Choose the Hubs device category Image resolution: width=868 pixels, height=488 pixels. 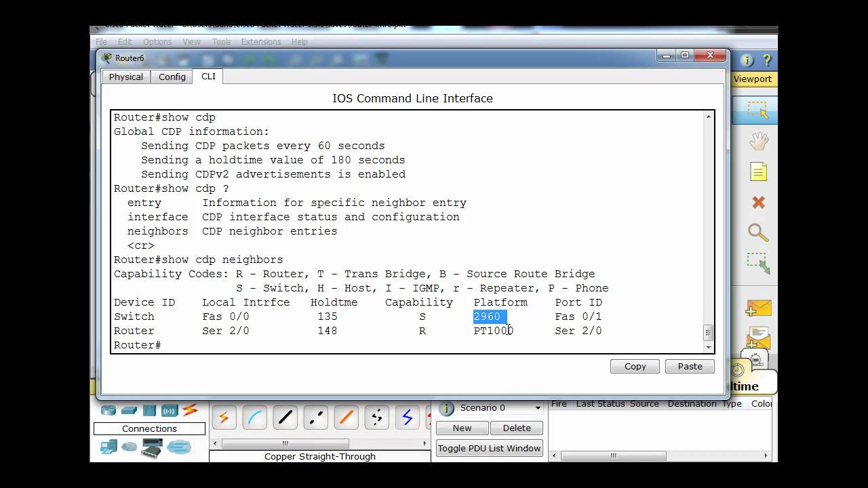coord(149,410)
